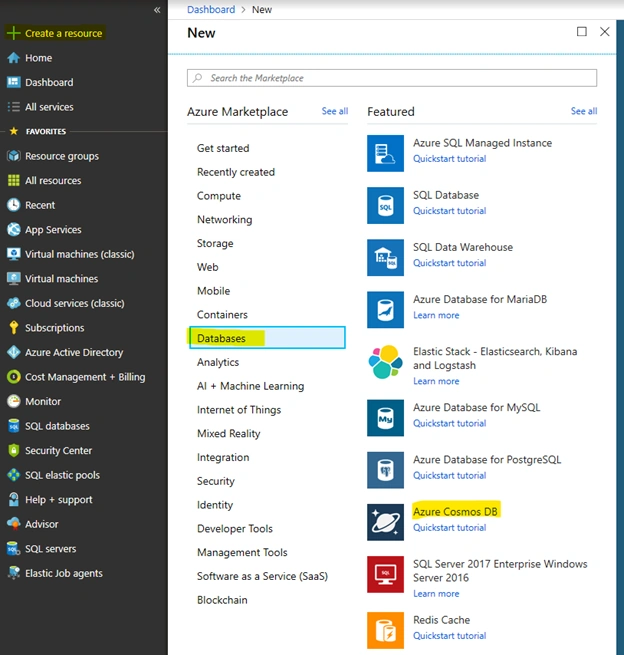The width and height of the screenshot is (624, 655).
Task: Click the Subscriptions key icon
Action: tap(13, 328)
